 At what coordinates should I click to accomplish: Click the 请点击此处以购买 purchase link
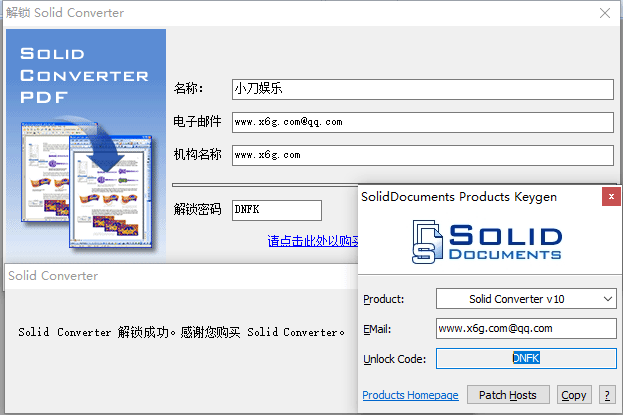click(312, 241)
